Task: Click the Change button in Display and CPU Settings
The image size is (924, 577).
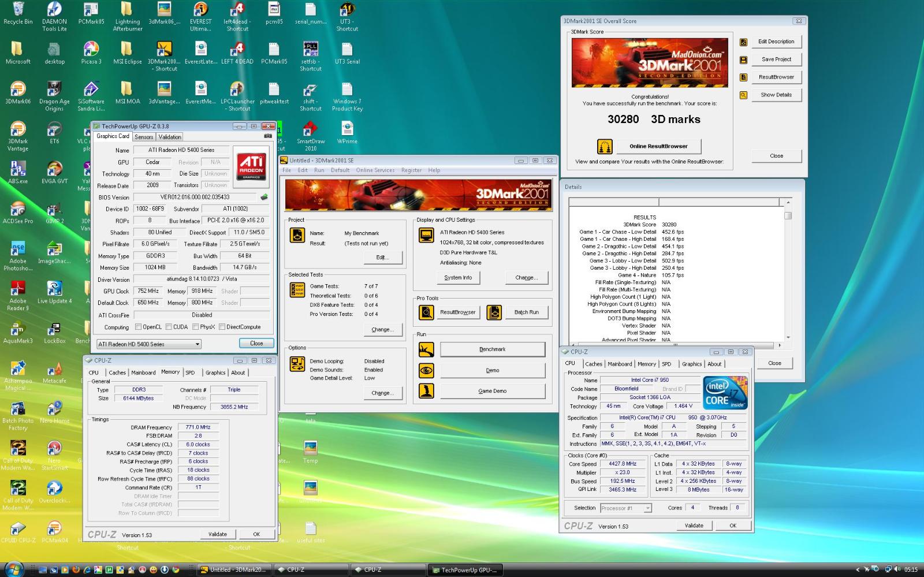Action: tap(526, 278)
